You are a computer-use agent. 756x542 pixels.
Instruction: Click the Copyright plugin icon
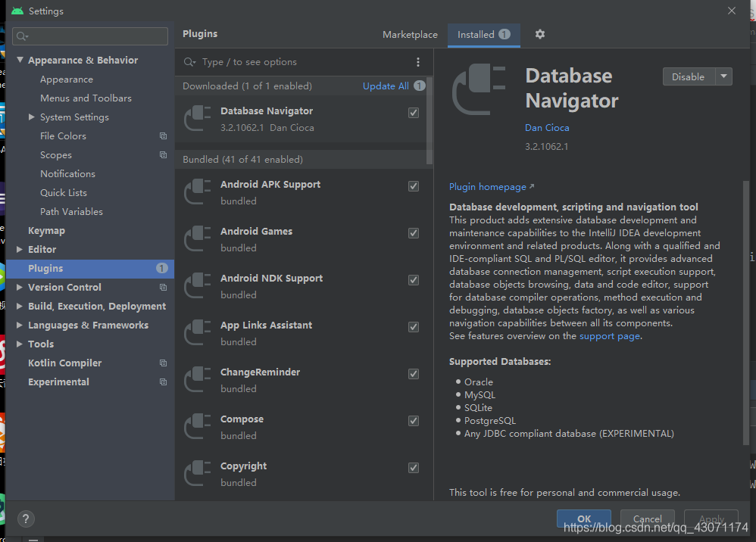[x=198, y=474]
